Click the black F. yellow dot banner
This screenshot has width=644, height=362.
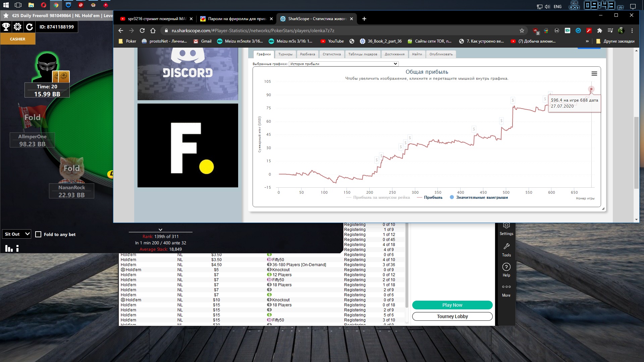click(188, 145)
